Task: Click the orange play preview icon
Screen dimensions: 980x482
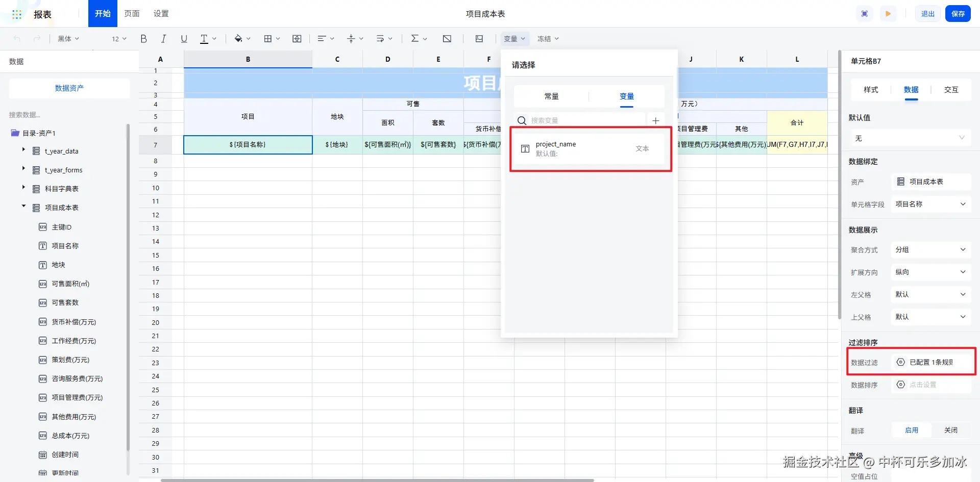Action: click(x=888, y=14)
